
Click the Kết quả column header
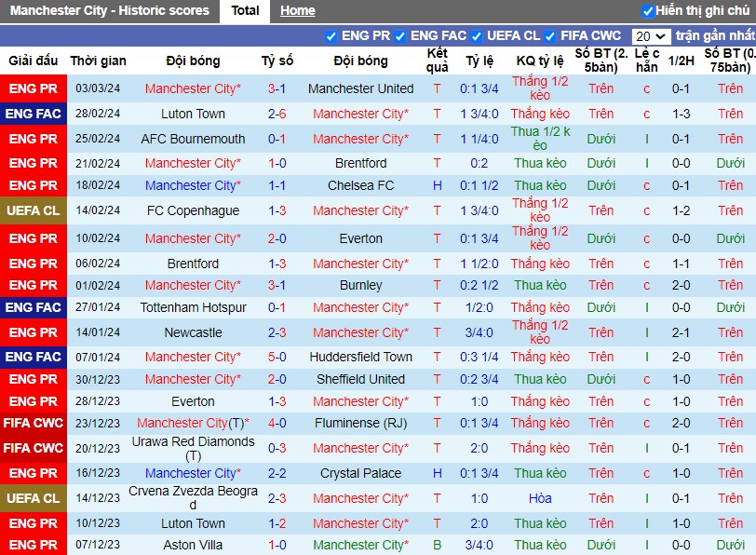coord(438,61)
